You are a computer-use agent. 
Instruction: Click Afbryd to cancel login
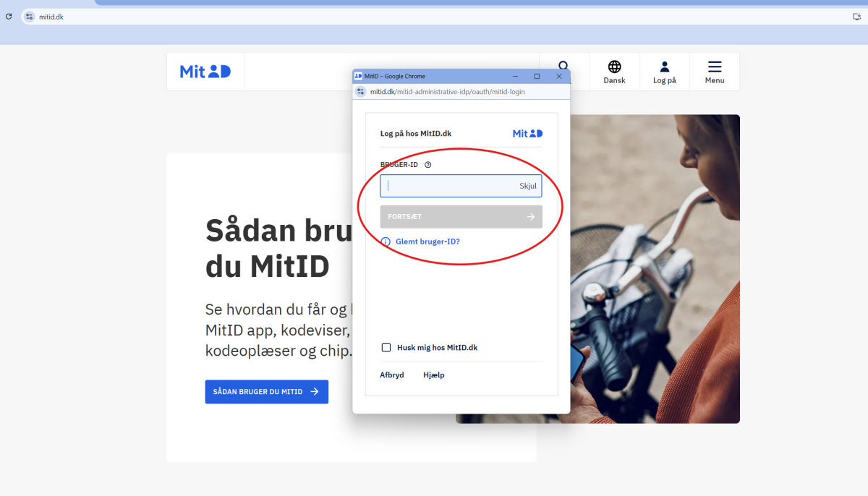(392, 375)
